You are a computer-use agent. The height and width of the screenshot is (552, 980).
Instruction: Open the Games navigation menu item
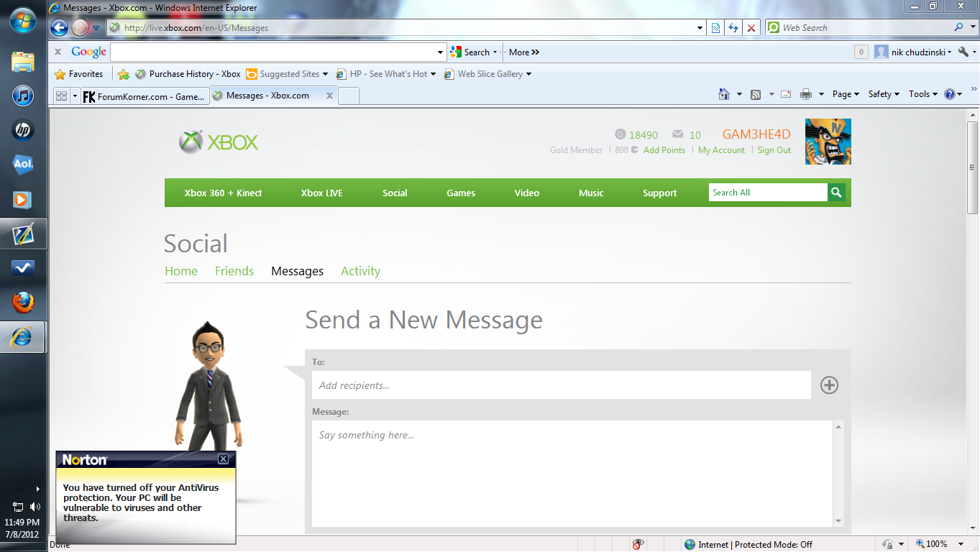pyautogui.click(x=461, y=193)
